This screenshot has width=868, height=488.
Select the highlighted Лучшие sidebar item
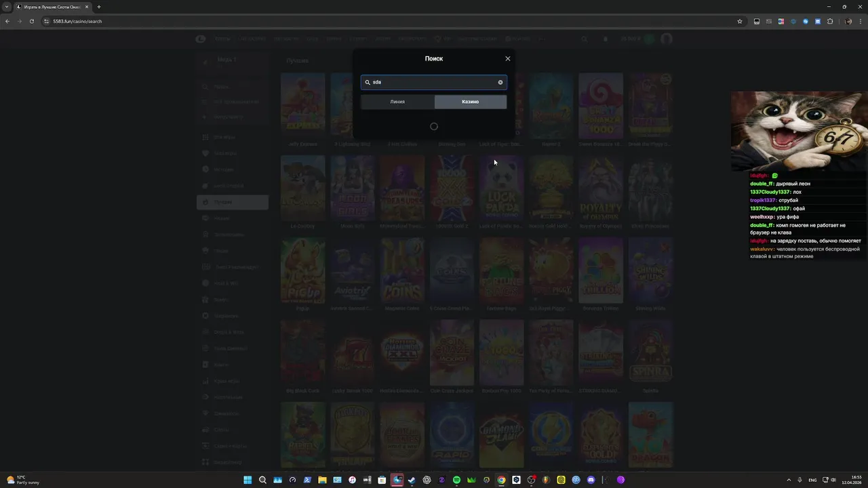(x=233, y=202)
